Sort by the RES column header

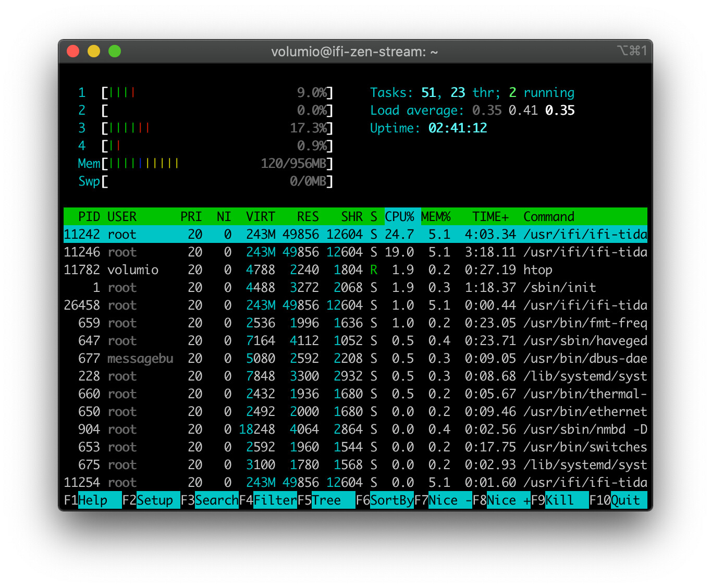[x=308, y=217]
